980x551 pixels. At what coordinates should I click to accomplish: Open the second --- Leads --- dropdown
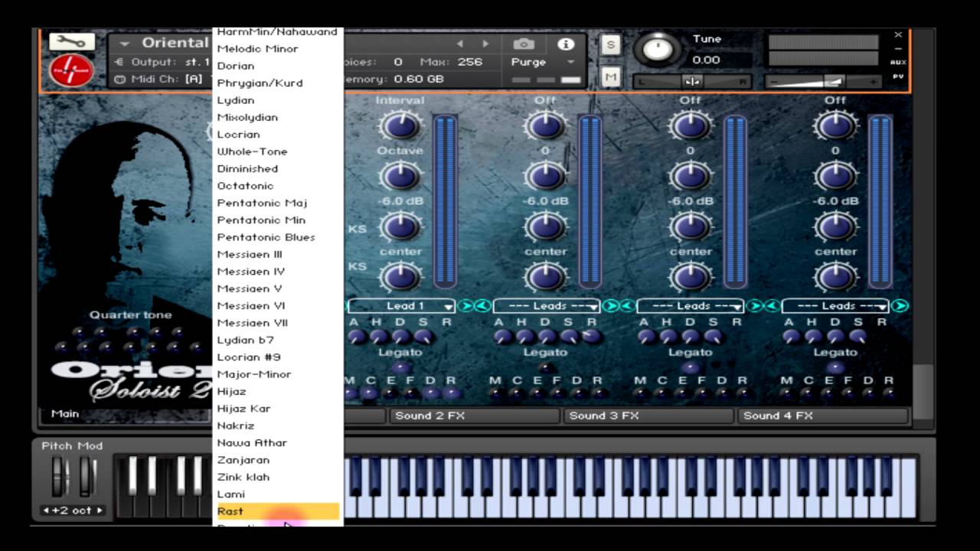click(547, 306)
